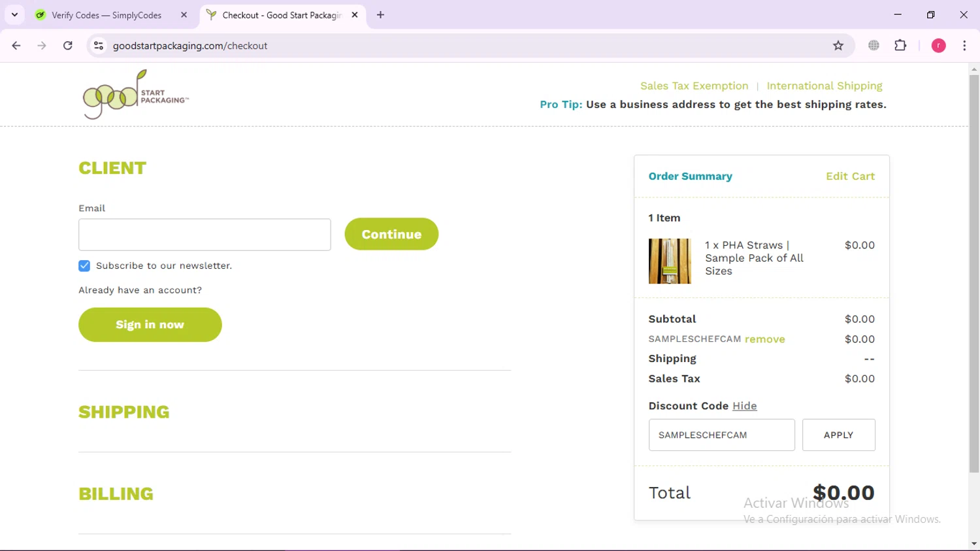Screen dimensions: 980x551
Task: Open site information icon in address bar
Action: click(x=99, y=46)
